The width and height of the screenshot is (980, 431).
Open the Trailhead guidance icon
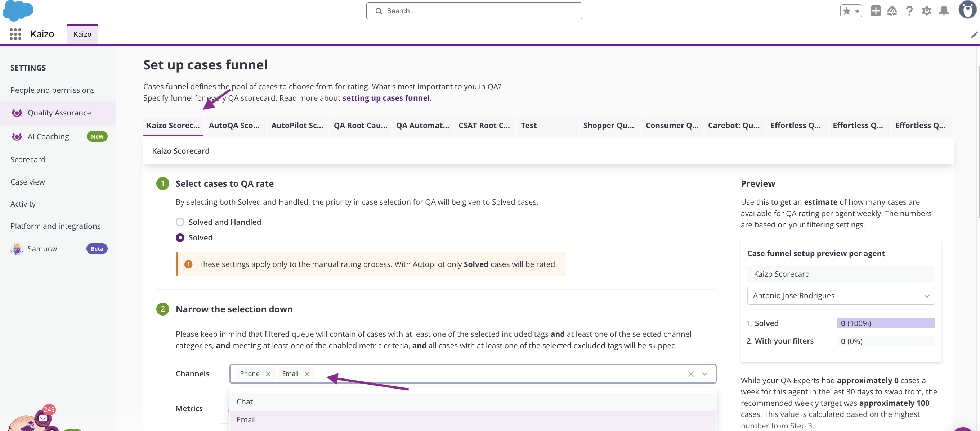tap(892, 11)
